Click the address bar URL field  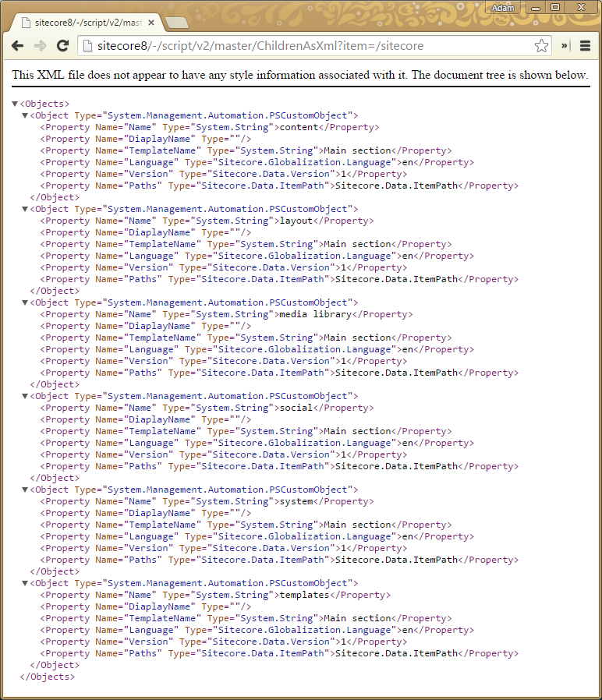tap(312, 46)
